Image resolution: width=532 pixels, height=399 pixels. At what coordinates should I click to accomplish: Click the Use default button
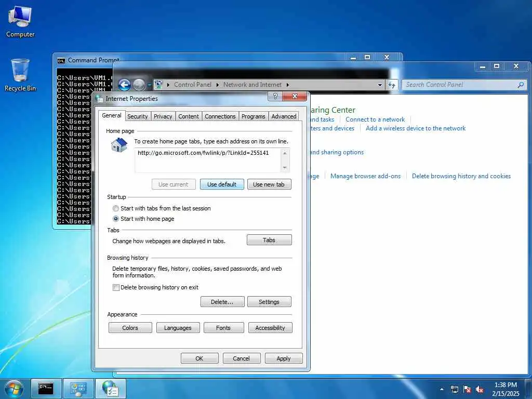[222, 184]
